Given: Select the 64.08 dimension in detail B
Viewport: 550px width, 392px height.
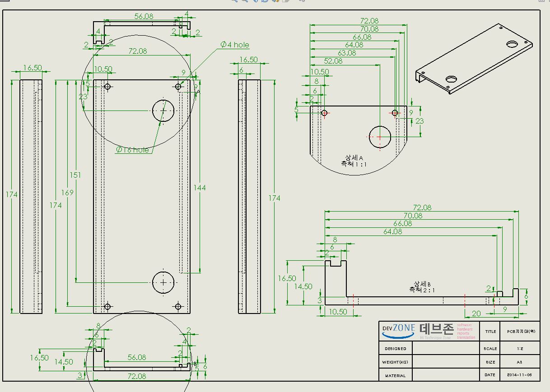Looking at the screenshot, I should click(x=392, y=231).
